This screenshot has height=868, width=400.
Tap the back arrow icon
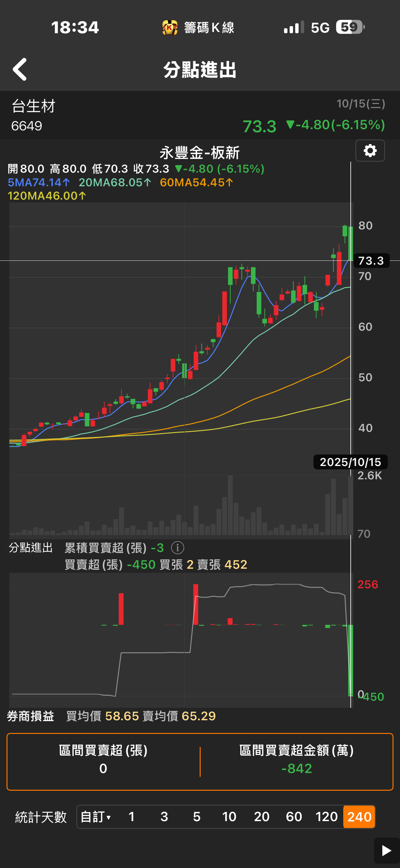(x=20, y=70)
